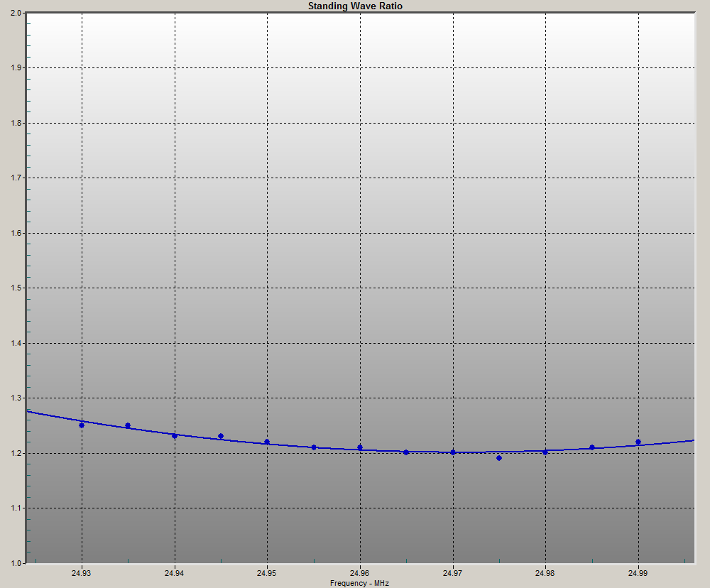Click the data point at 24.98 MHz
Screen dimensions: 710x588
[x=545, y=452]
